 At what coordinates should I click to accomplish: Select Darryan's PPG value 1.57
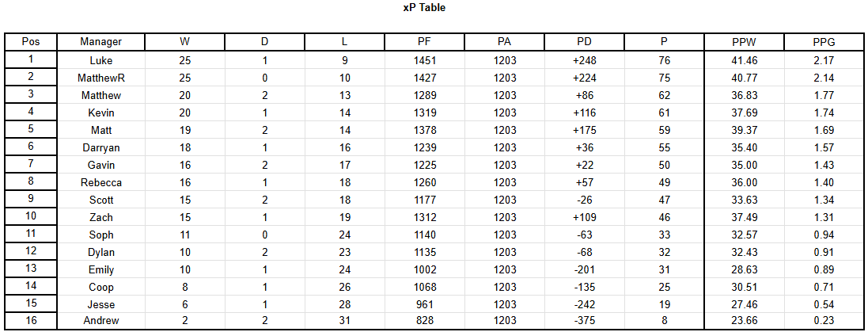[x=824, y=147]
